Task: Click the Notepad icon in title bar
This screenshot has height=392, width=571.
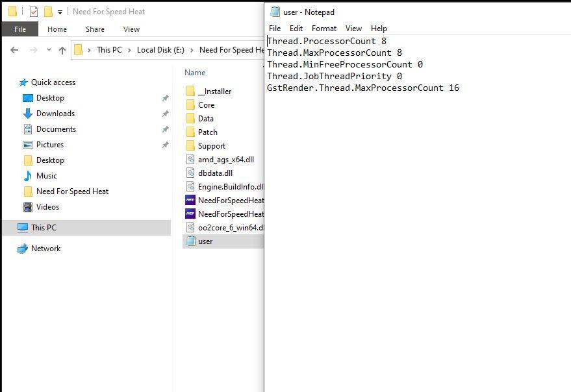Action: pos(275,12)
